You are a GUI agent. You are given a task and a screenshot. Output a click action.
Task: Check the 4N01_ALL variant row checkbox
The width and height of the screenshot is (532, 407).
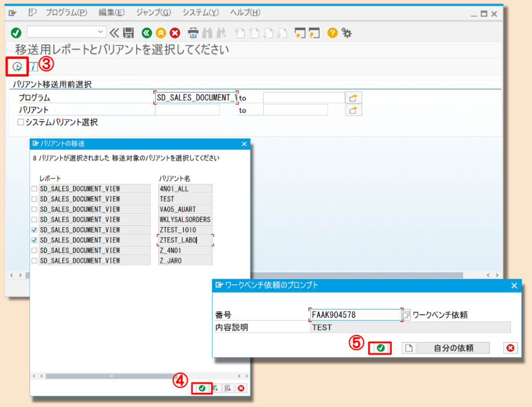coord(34,189)
